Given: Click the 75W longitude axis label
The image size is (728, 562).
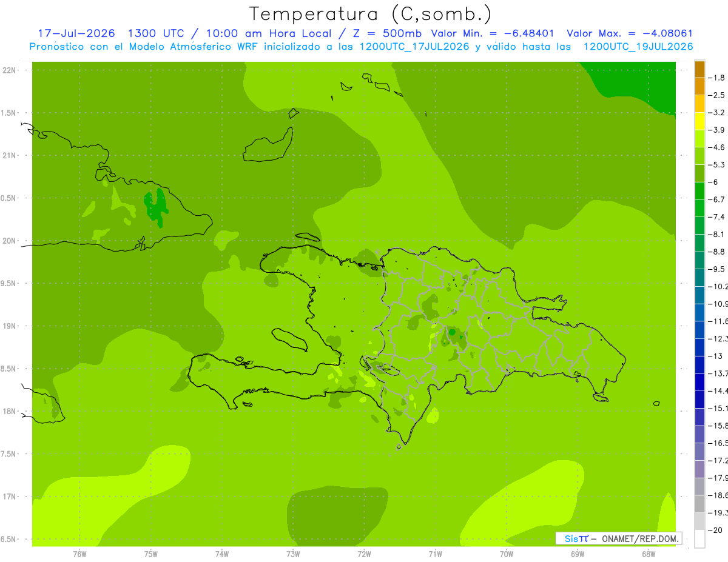Looking at the screenshot, I should click(x=150, y=554).
